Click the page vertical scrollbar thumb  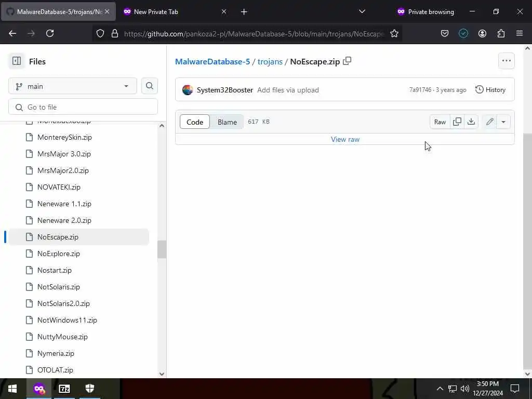(x=527, y=251)
